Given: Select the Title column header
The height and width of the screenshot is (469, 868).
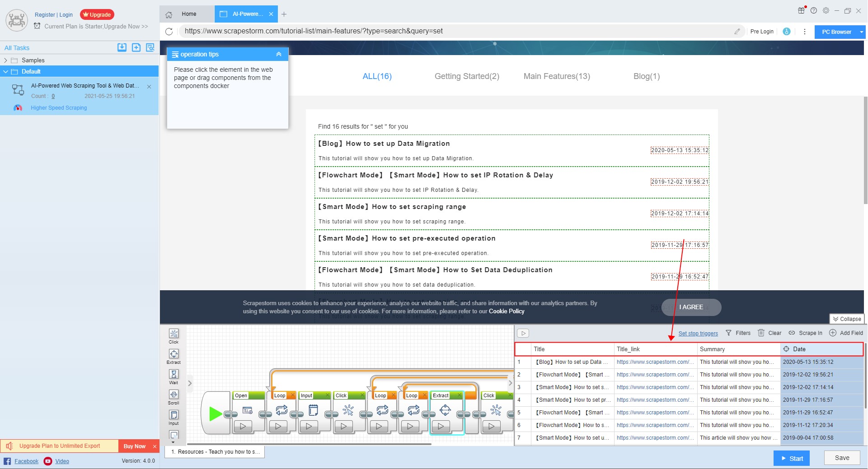Looking at the screenshot, I should point(572,349).
